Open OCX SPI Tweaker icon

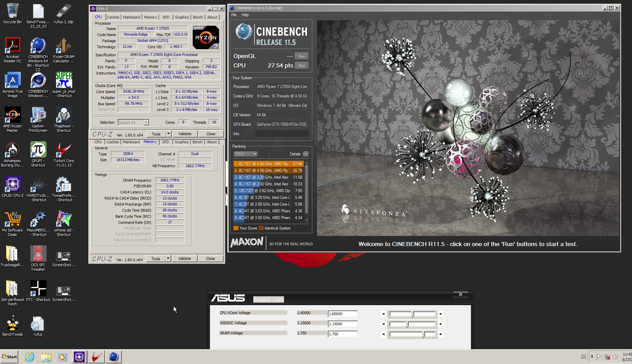(x=38, y=258)
